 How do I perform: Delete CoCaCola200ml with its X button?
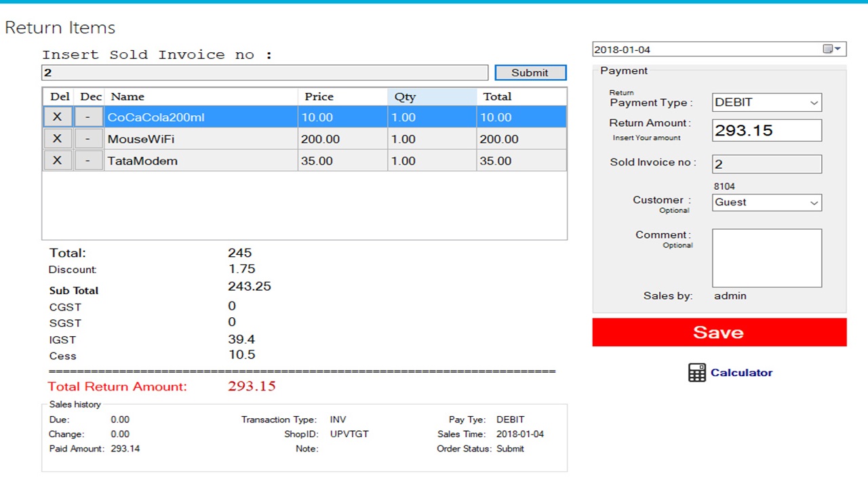(x=58, y=117)
